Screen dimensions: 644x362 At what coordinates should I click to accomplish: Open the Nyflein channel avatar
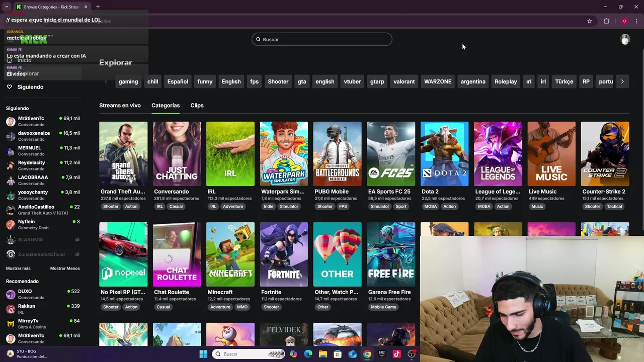[11, 225]
